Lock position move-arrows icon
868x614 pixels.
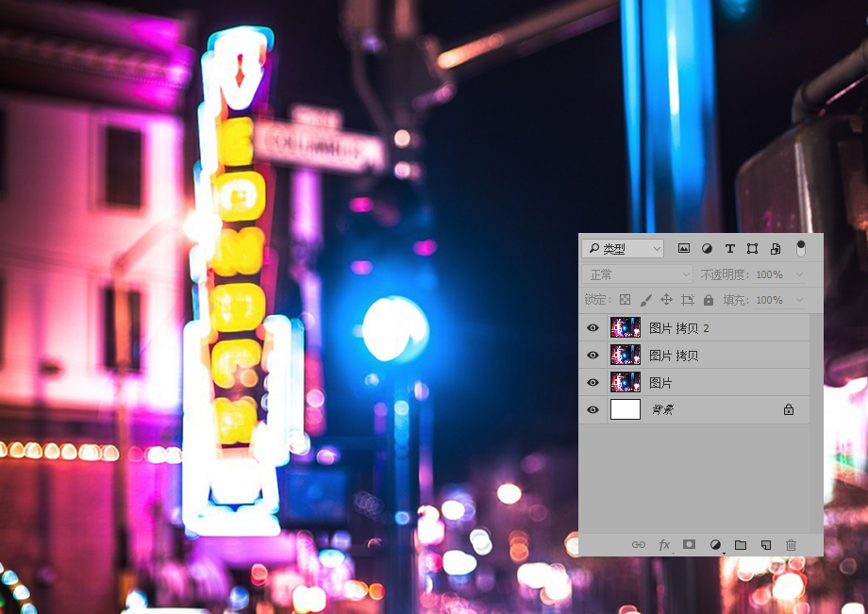coord(666,300)
